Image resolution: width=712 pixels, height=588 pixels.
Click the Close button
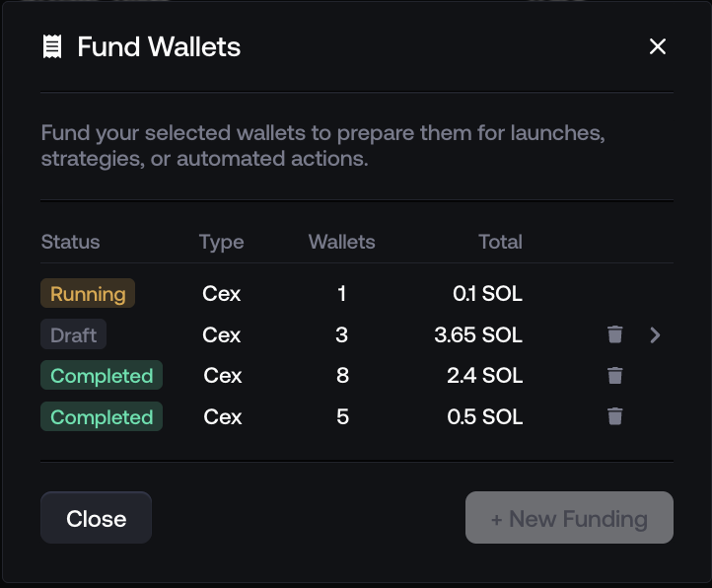coord(96,518)
